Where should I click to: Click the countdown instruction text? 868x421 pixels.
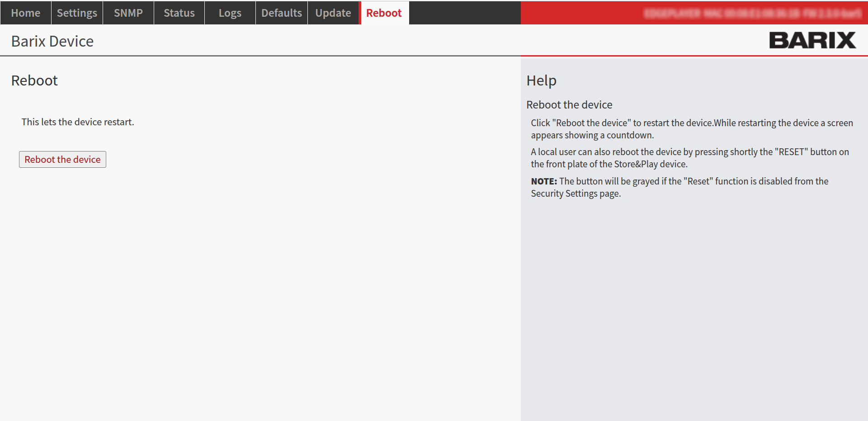pos(691,129)
